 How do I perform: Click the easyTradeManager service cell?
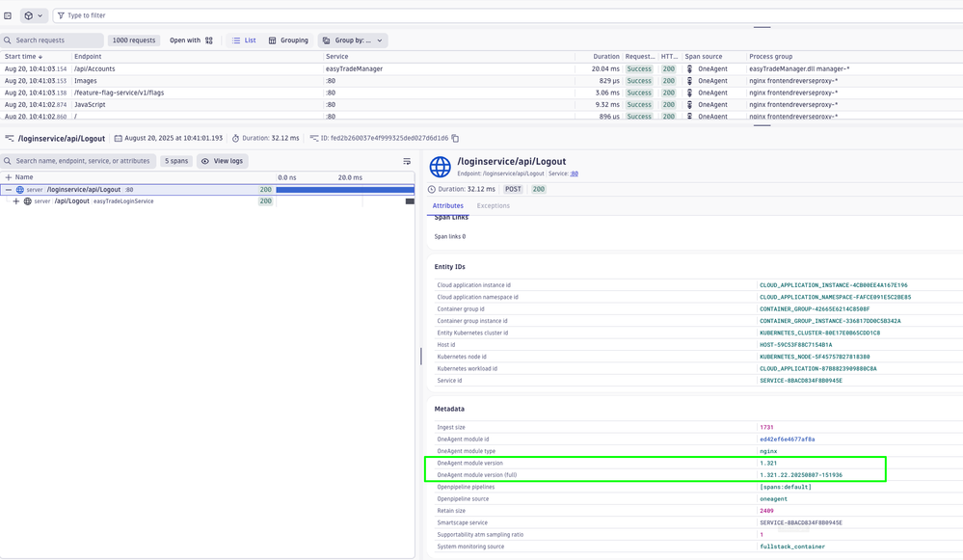(355, 68)
